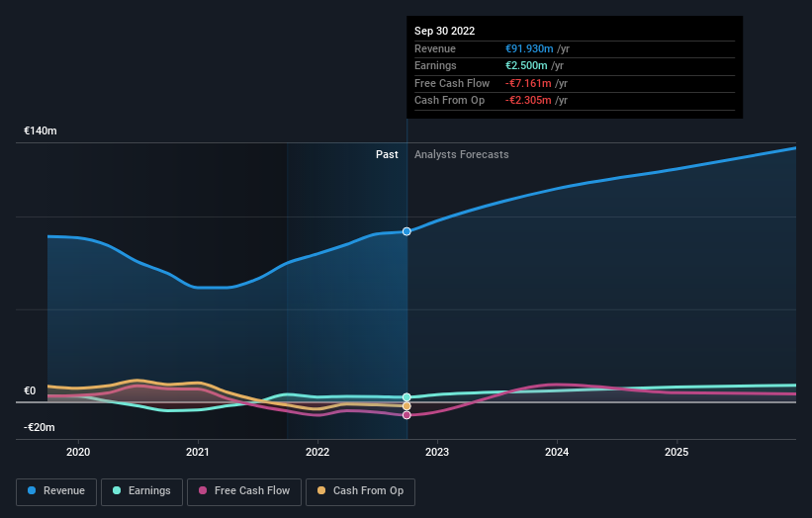The width and height of the screenshot is (812, 518).
Task: Click the Earnings row label in tooltip
Action: (435, 65)
